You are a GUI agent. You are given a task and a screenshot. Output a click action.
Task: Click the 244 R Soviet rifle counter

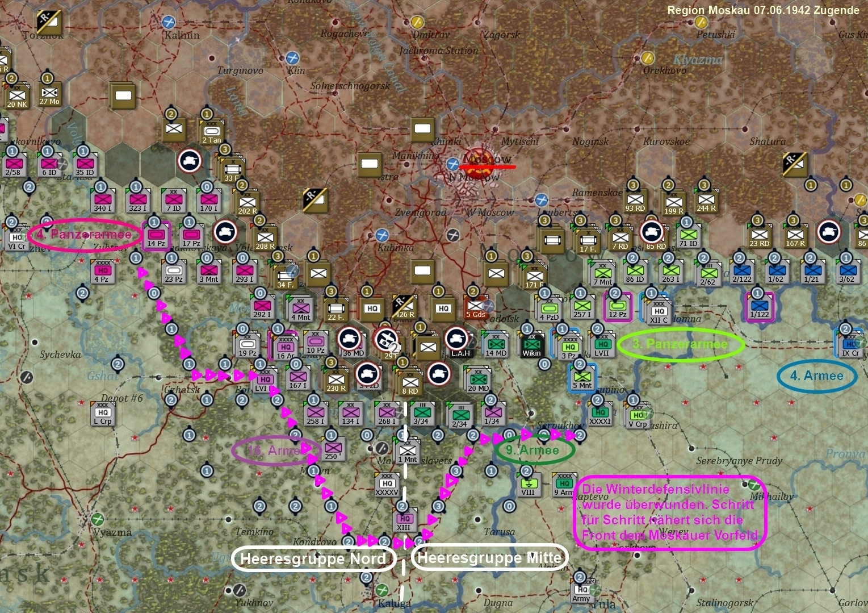click(706, 200)
